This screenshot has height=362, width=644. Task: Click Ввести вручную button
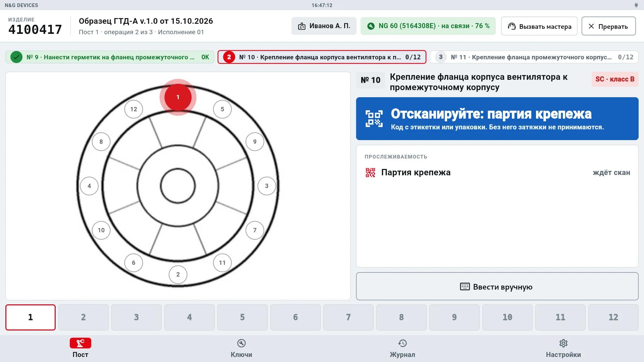[x=497, y=286]
